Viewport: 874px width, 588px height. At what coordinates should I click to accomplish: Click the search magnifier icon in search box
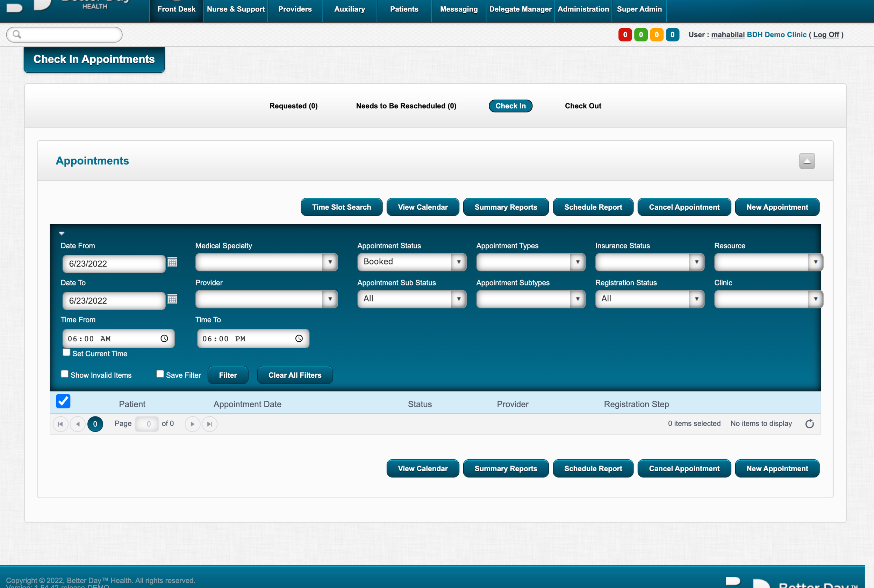pos(17,35)
